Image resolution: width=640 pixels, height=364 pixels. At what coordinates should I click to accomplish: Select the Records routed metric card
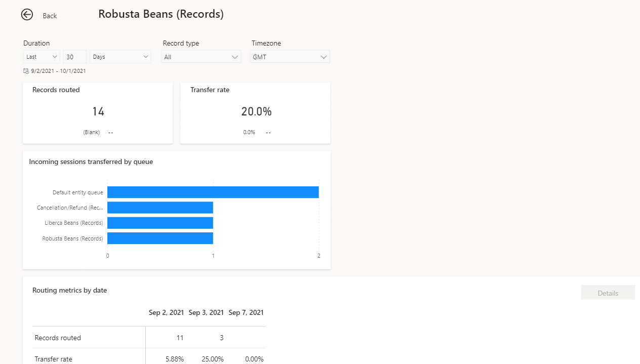[x=98, y=112]
